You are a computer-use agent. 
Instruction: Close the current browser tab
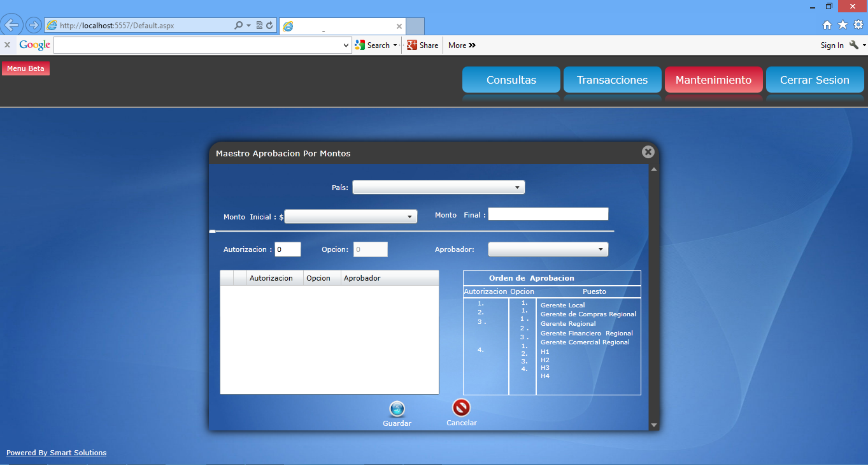pos(399,26)
